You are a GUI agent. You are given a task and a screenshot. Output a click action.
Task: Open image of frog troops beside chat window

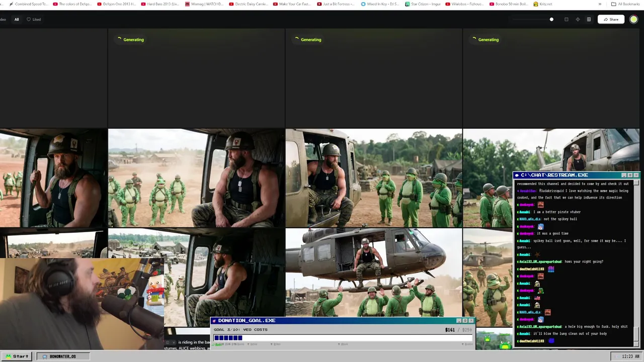[488, 278]
